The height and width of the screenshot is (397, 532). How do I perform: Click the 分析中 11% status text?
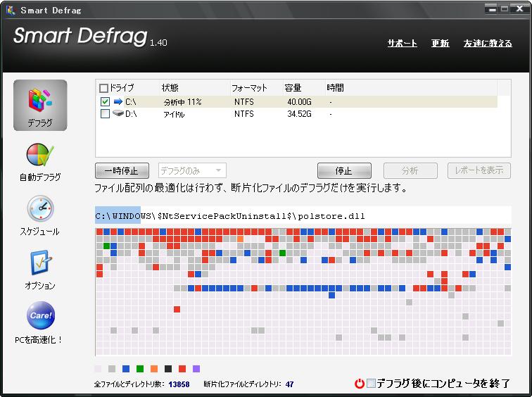(x=182, y=102)
